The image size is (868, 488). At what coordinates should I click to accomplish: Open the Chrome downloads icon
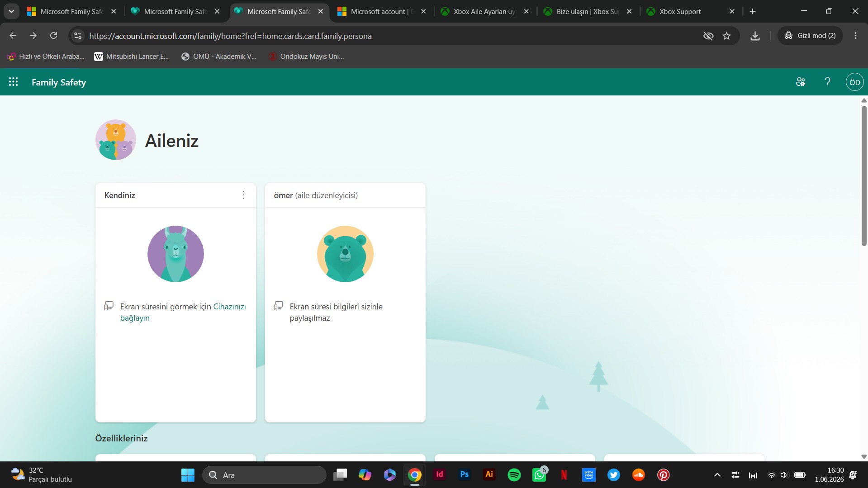point(755,36)
